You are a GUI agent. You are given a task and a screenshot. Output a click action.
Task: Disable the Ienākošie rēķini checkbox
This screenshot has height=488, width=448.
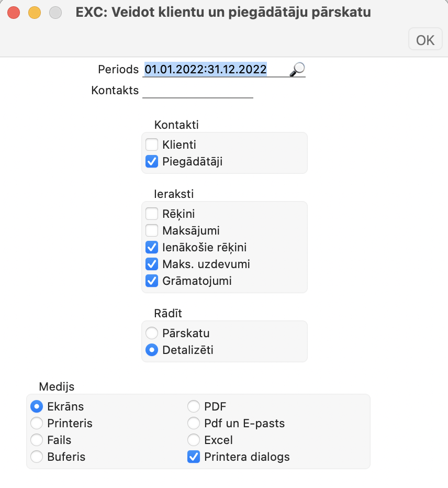[152, 247]
